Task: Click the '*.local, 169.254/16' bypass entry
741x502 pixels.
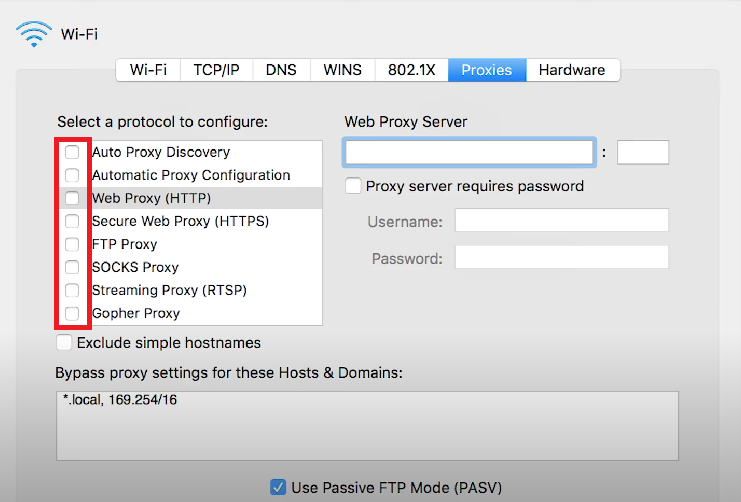Action: 120,400
